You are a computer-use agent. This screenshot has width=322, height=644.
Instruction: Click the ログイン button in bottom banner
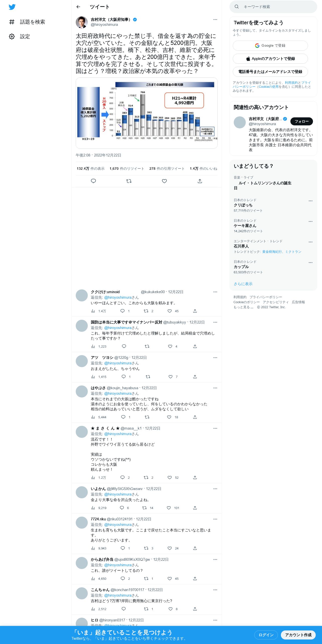[x=266, y=635]
